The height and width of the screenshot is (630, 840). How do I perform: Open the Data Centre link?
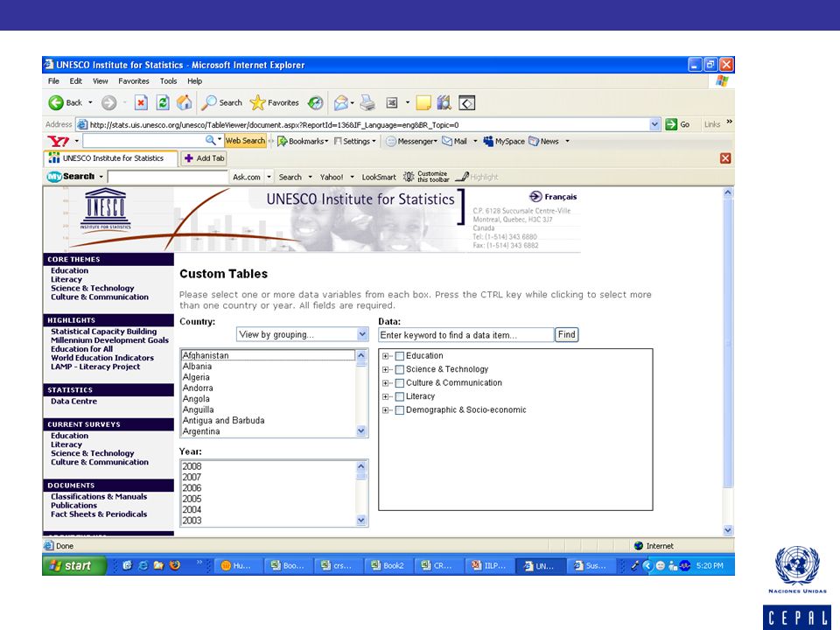(73, 402)
